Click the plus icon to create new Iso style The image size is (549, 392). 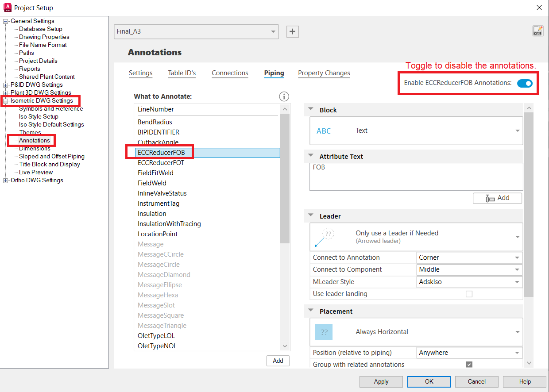[292, 31]
